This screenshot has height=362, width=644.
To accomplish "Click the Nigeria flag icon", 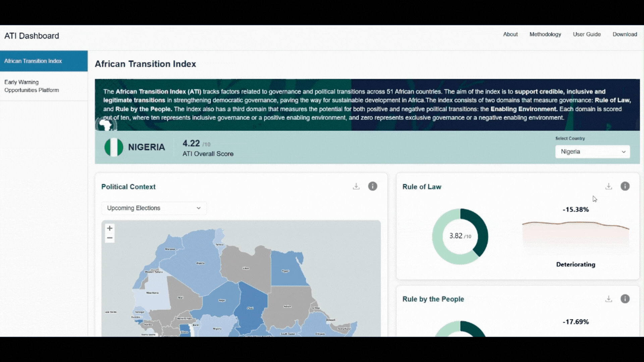I will [114, 147].
